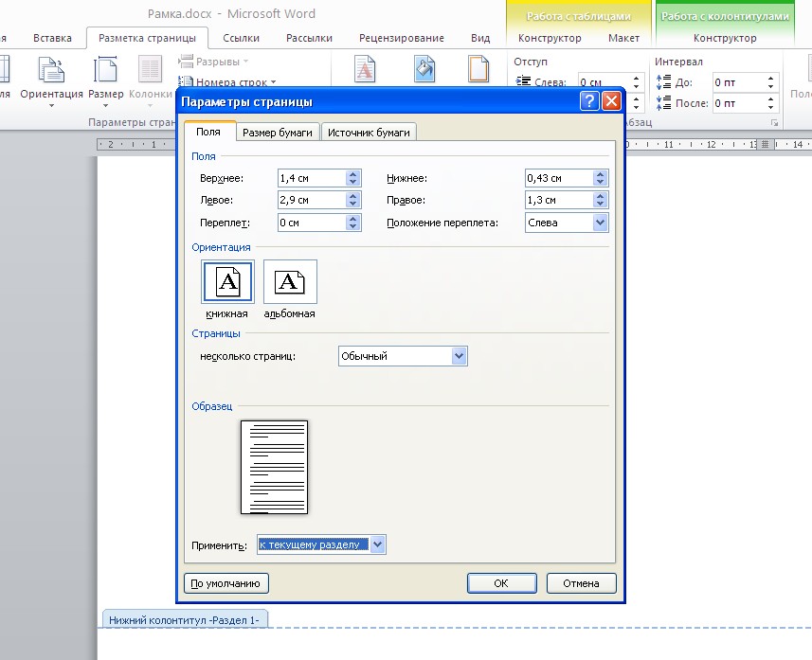Click the page borders icon in the ribbon

[x=479, y=71]
